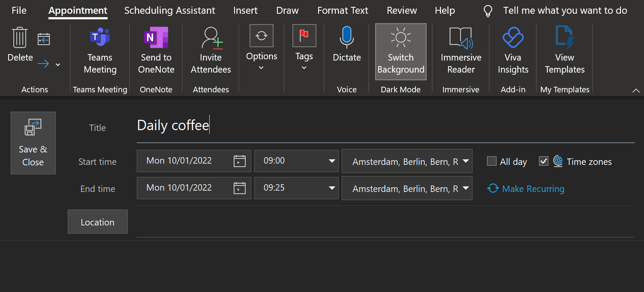Click Save & Close button

pos(33,143)
